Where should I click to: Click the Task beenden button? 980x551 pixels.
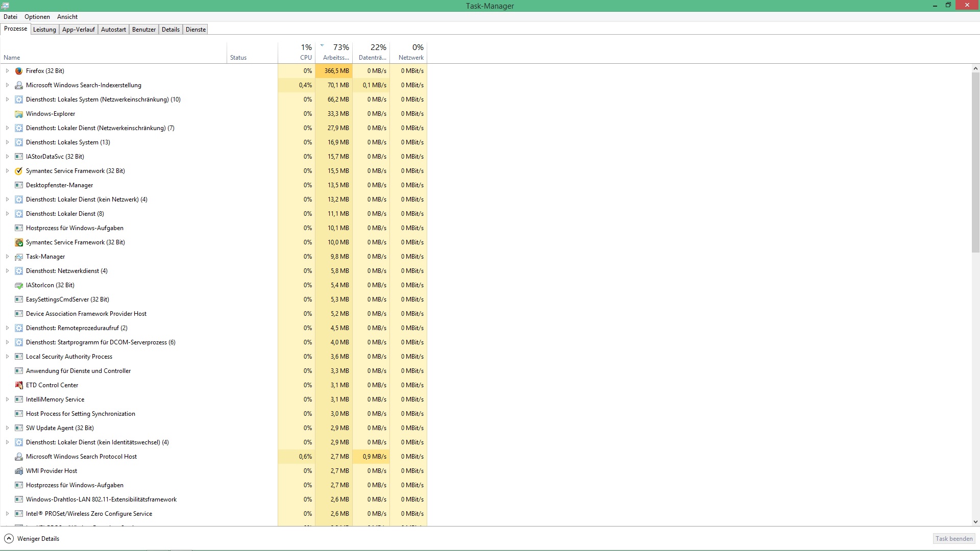coord(953,539)
